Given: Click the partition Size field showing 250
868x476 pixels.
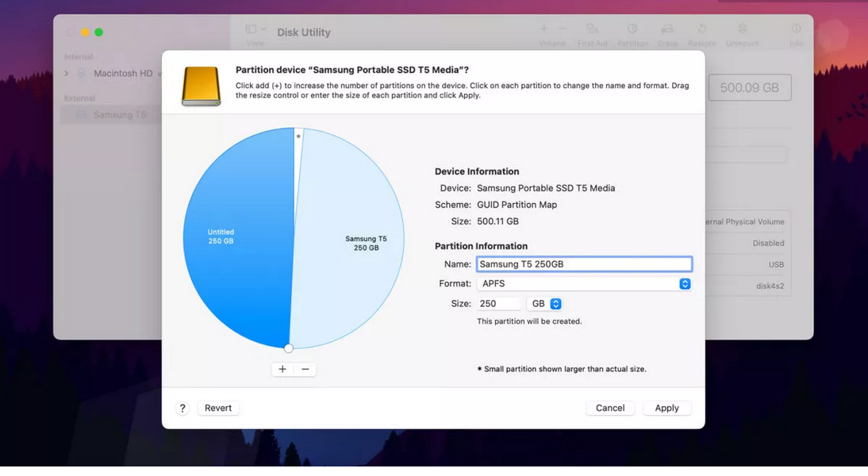Looking at the screenshot, I should pos(499,303).
